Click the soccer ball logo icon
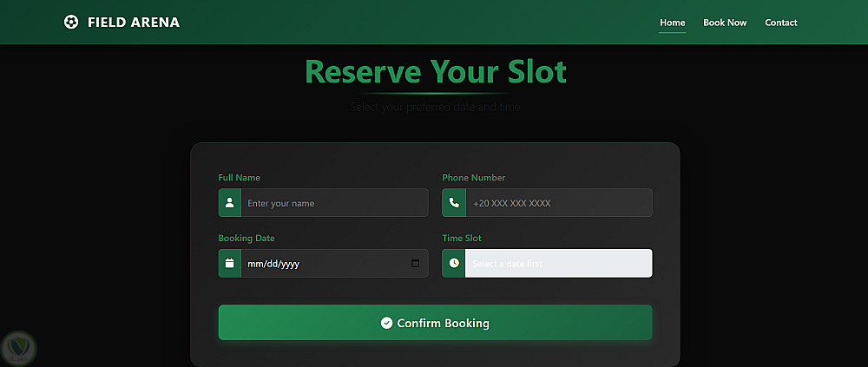Screen dimensions: 868x367 [x=71, y=23]
